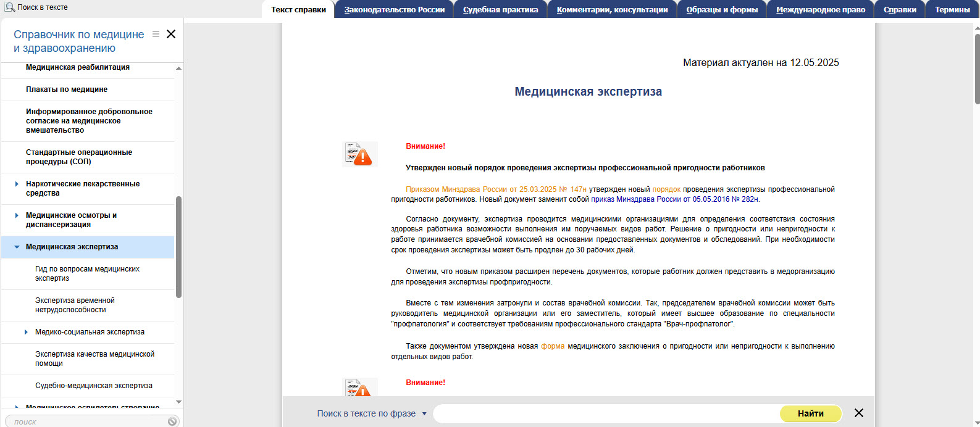Open the Законодательство России tab
The height and width of the screenshot is (427, 980).
[x=395, y=9]
